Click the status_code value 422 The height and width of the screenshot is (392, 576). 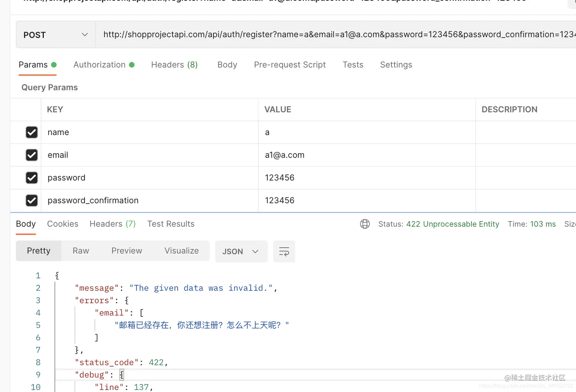coord(156,362)
